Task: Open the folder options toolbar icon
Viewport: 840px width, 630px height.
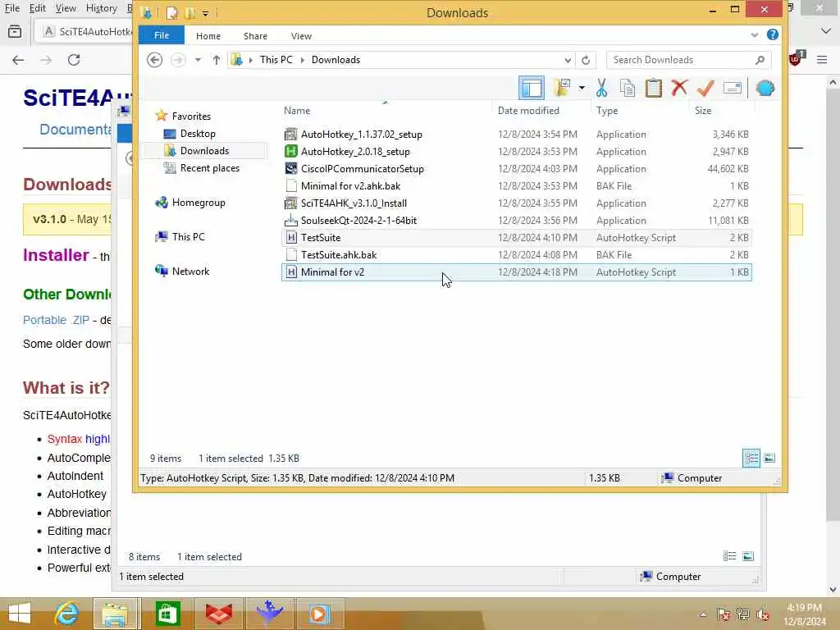Action: pyautogui.click(x=562, y=88)
